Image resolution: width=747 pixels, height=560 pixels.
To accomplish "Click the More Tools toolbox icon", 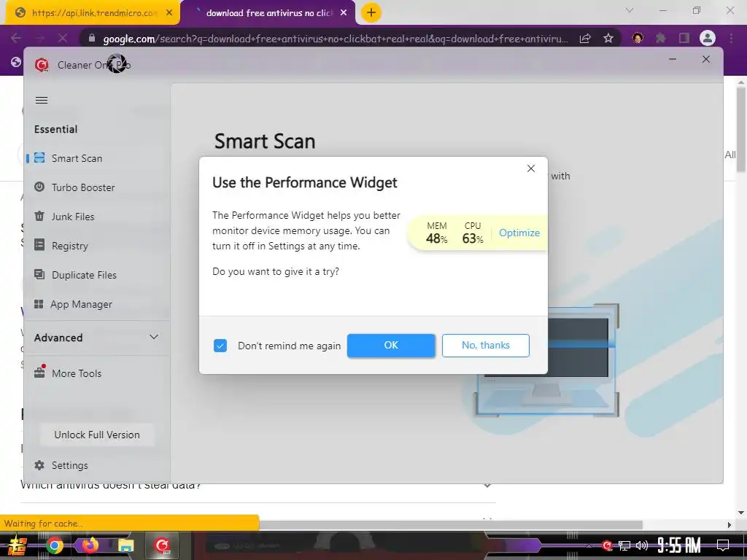I will tap(39, 372).
